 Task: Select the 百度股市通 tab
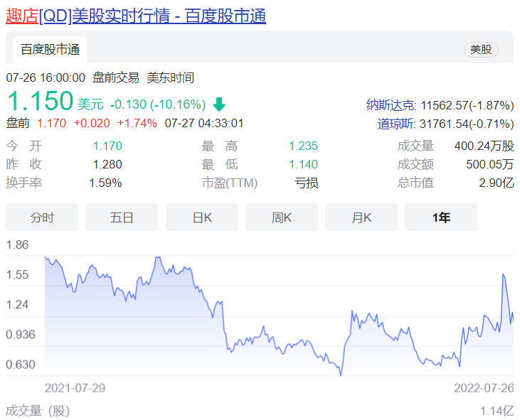[50, 50]
